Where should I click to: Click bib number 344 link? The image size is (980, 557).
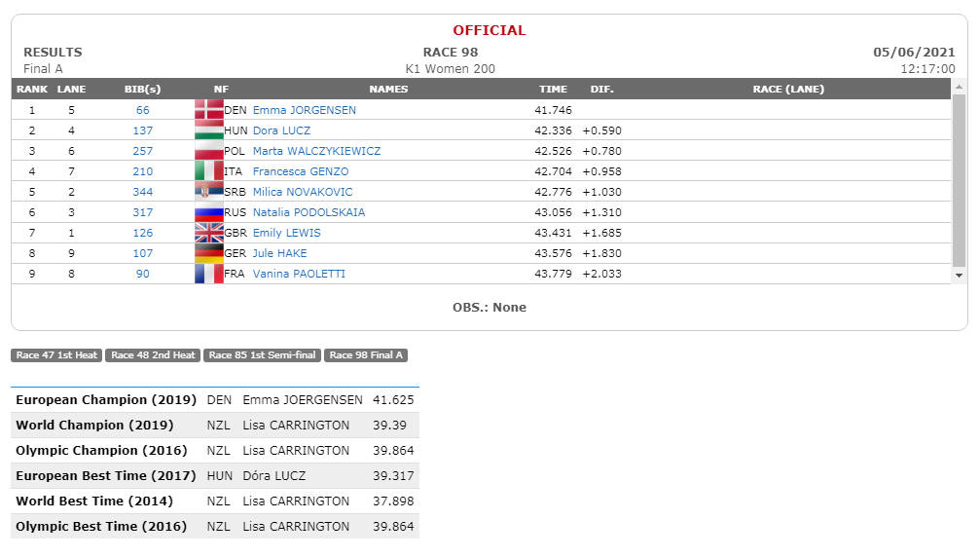pyautogui.click(x=142, y=192)
